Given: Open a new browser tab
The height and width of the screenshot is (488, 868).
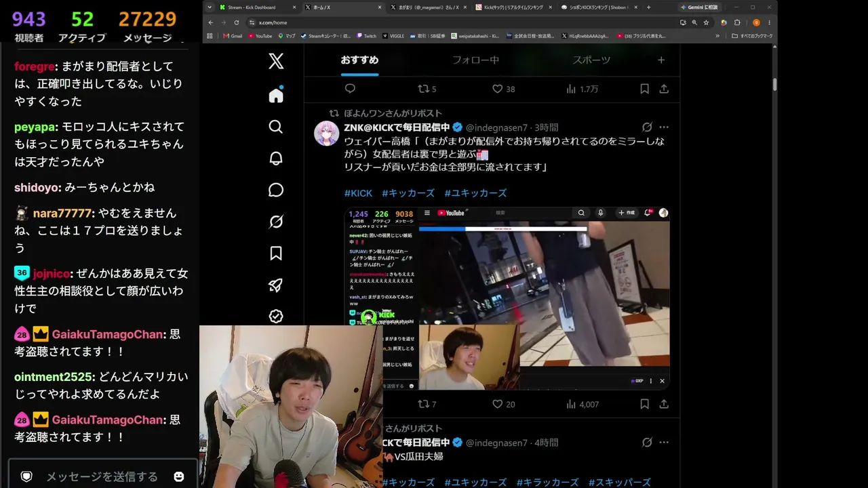Looking at the screenshot, I should pyautogui.click(x=648, y=7).
